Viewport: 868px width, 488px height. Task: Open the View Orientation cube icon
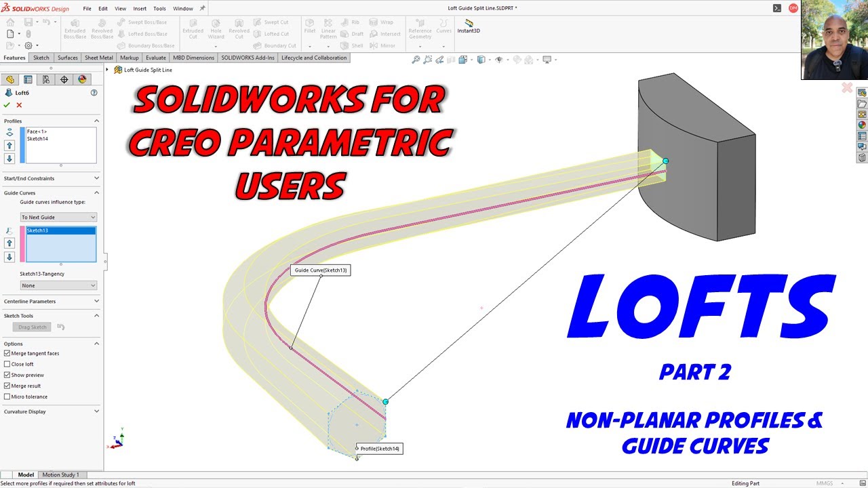[464, 60]
